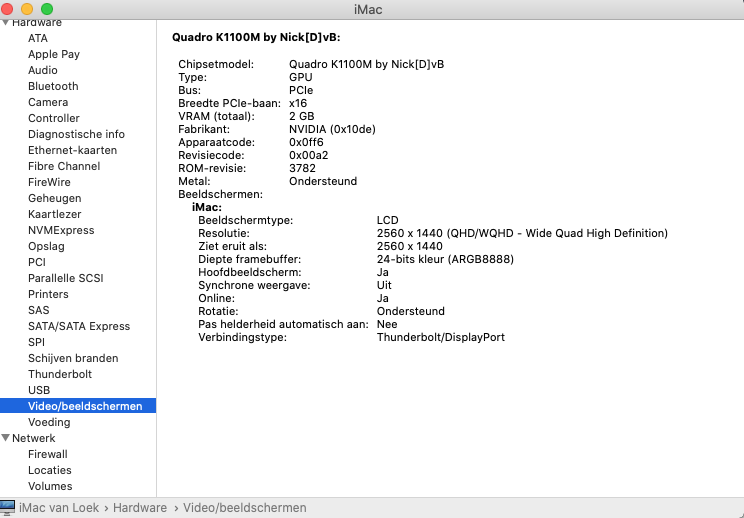The height and width of the screenshot is (518, 744).
Task: Click the Netwerk section header label
Action: pos(33,438)
